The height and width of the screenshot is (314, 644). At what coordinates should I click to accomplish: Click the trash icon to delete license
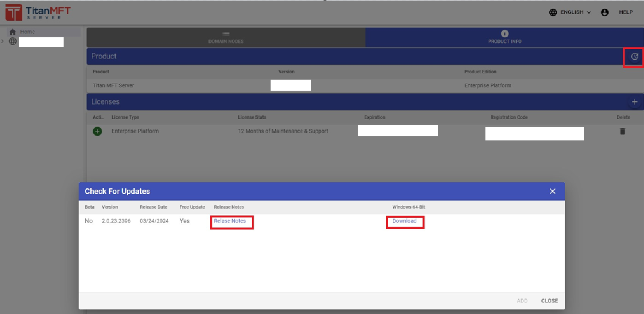pyautogui.click(x=622, y=131)
